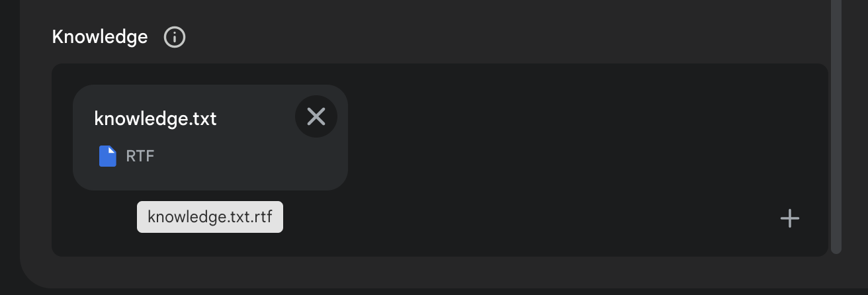This screenshot has height=295, width=868.
Task: Open the knowledge.txt file card
Action: [210, 138]
